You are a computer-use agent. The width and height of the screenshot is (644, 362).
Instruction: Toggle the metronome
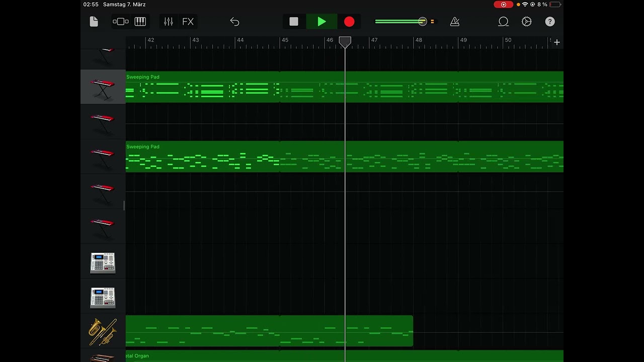coord(455,22)
